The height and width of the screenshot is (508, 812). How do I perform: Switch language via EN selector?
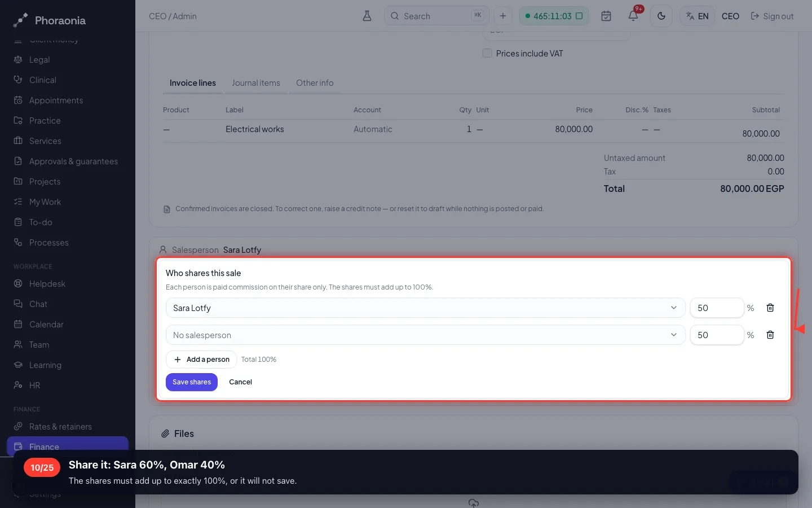(697, 16)
